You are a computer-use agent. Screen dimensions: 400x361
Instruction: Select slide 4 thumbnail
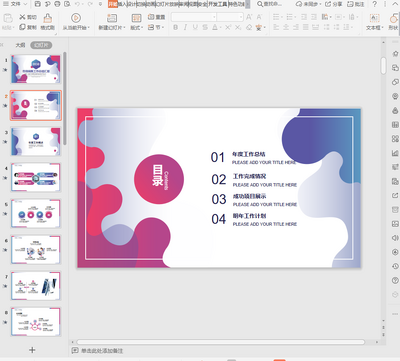(x=36, y=177)
